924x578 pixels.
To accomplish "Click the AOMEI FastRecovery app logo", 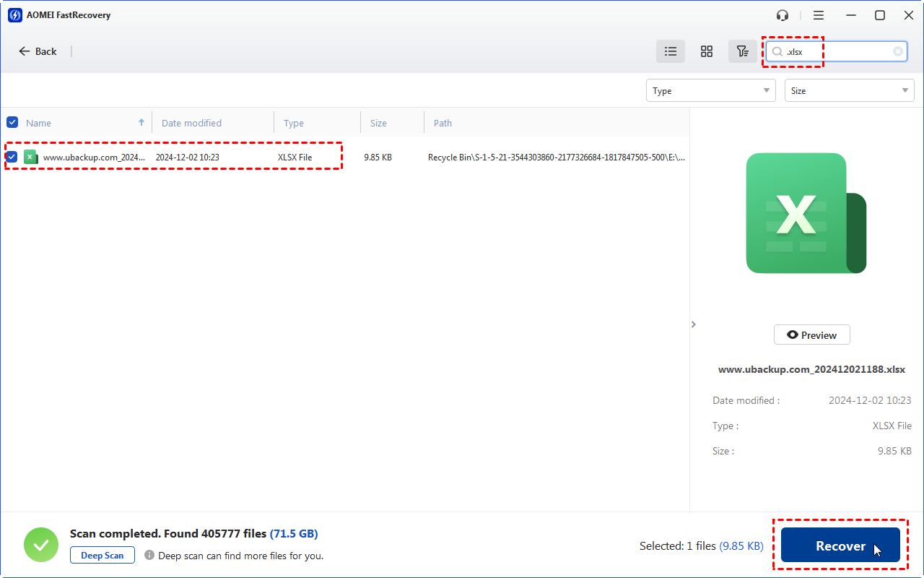I will (x=15, y=15).
